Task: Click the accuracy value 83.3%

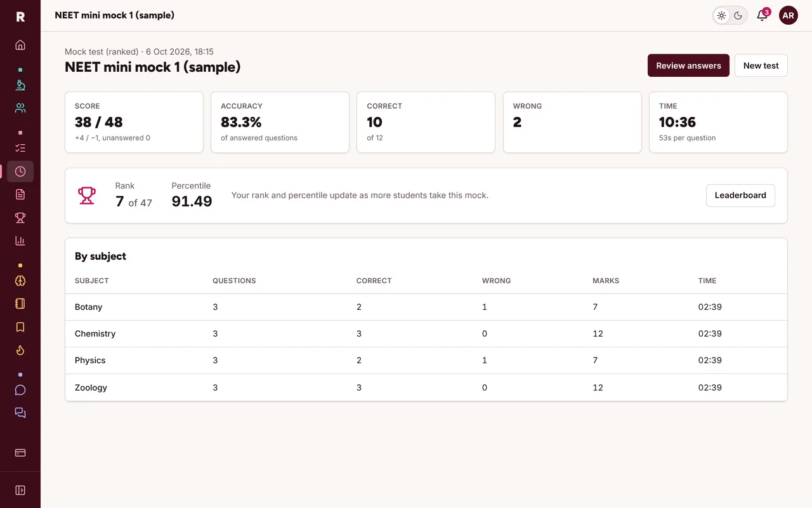Action: 241,122
